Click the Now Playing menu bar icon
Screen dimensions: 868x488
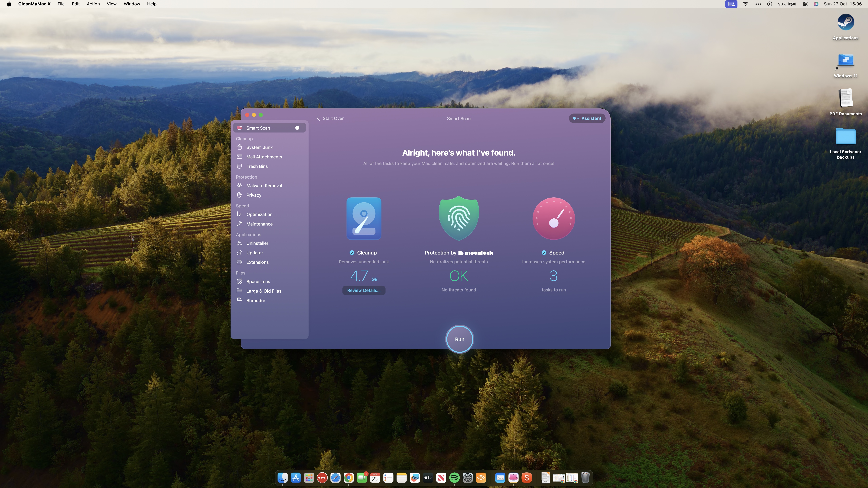pos(770,4)
